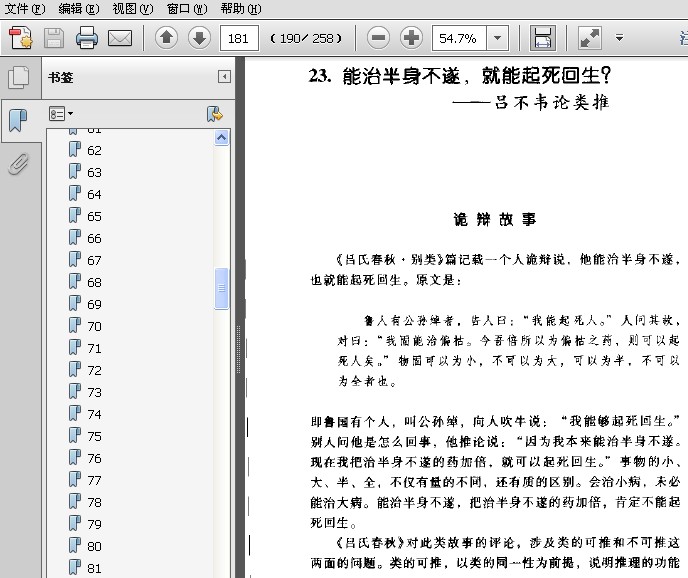This screenshot has width=688, height=578.
Task: Open the bookmark options dropdown menu
Action: coord(62,114)
